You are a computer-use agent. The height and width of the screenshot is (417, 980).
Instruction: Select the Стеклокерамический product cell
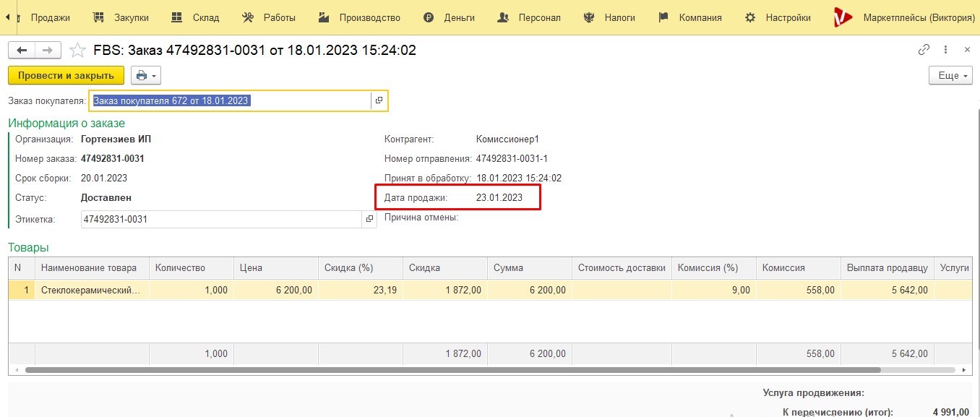click(x=92, y=290)
